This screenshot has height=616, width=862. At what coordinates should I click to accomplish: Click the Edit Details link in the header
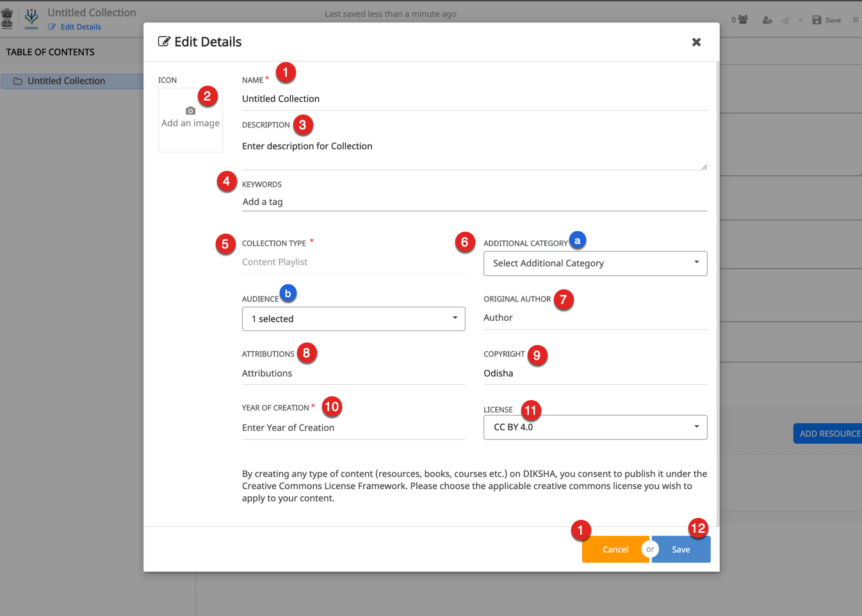pyautogui.click(x=81, y=27)
